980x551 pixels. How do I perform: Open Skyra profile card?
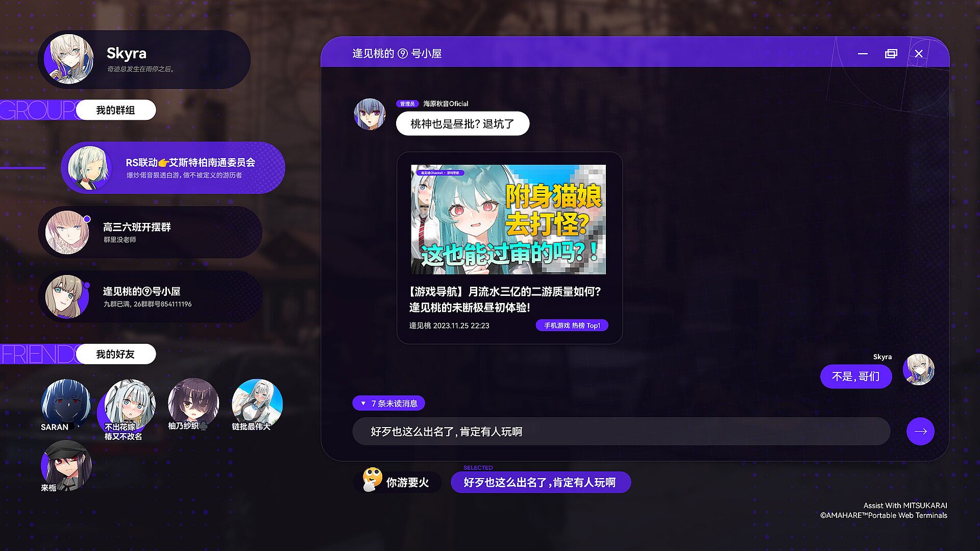[144, 60]
